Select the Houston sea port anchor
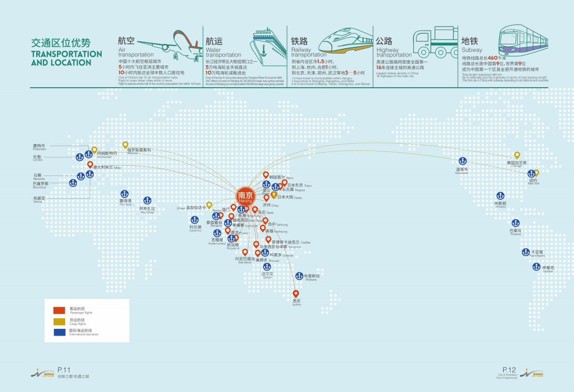574x392 pixels. click(x=501, y=196)
